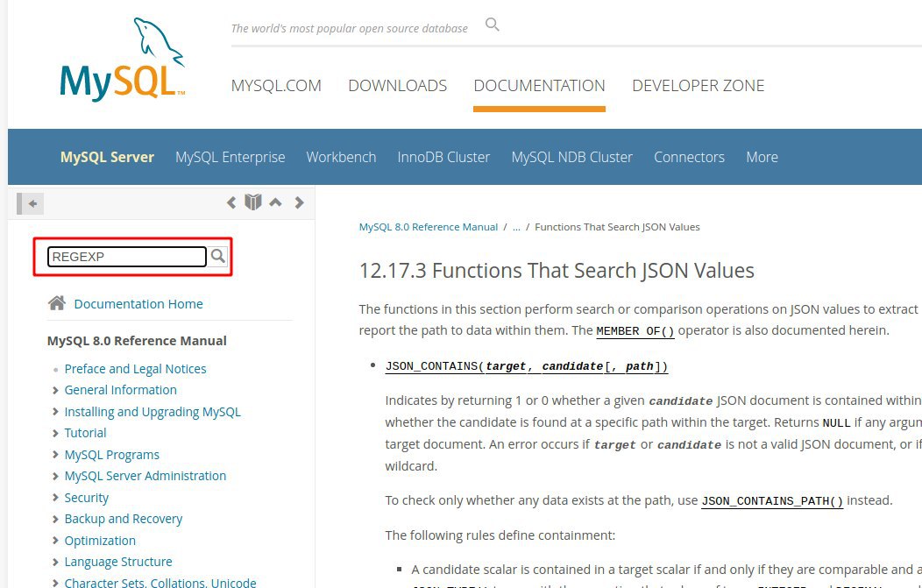The height and width of the screenshot is (588, 922).
Task: Click MySQL 8.0 Reference Manual breadcrumb
Action: click(429, 227)
